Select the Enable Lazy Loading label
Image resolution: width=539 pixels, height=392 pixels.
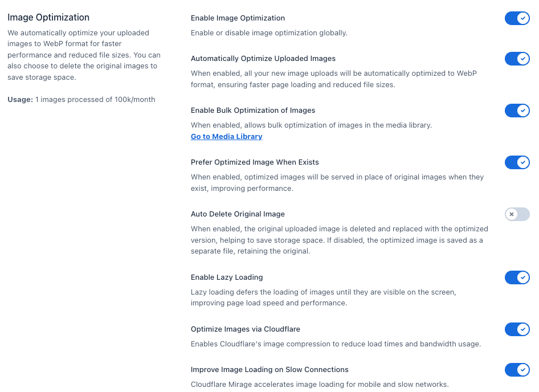227,277
